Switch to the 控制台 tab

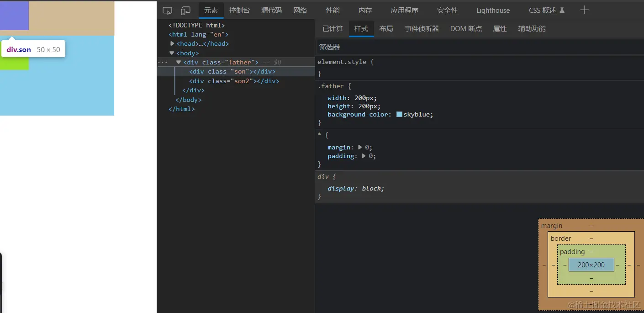240,11
